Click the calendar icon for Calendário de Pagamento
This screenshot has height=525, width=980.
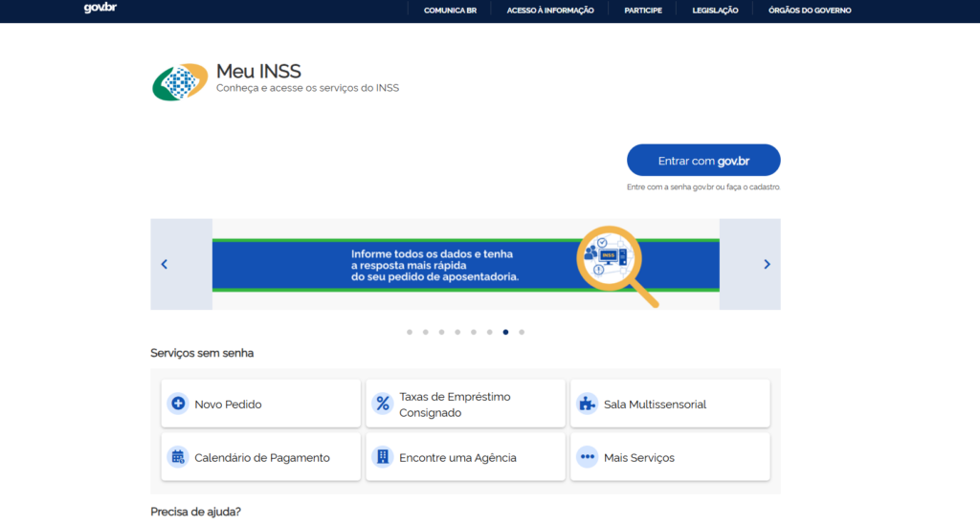pos(178,457)
